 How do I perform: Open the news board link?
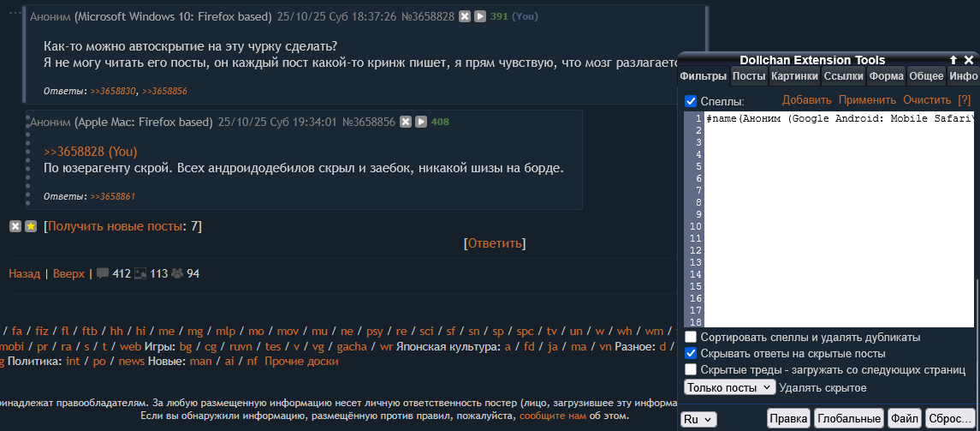point(131,362)
